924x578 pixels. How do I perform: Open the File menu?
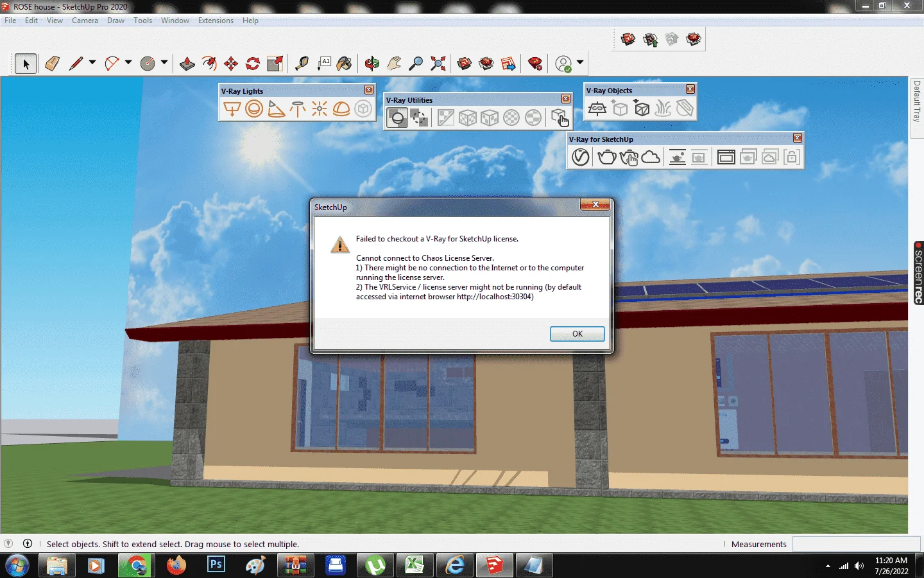(x=10, y=21)
